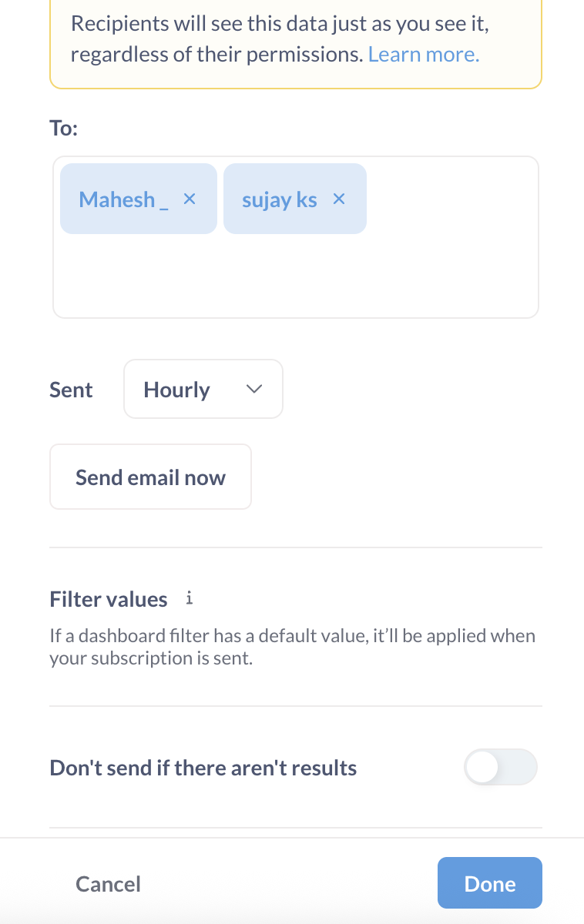The height and width of the screenshot is (924, 584).
Task: Enable Don't send if there aren't results
Action: pos(500,768)
